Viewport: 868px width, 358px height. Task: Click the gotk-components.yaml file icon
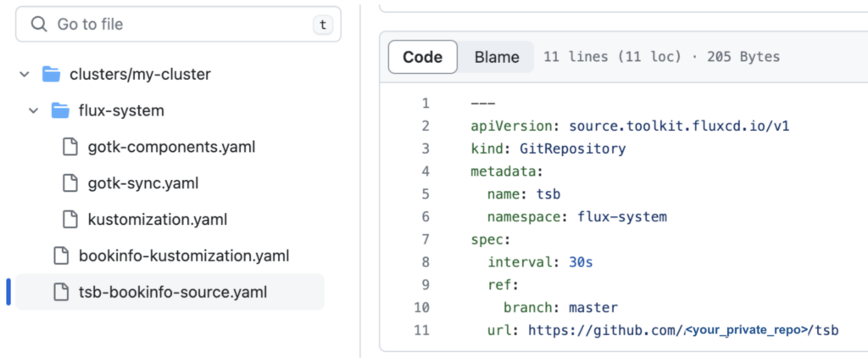pyautogui.click(x=71, y=147)
